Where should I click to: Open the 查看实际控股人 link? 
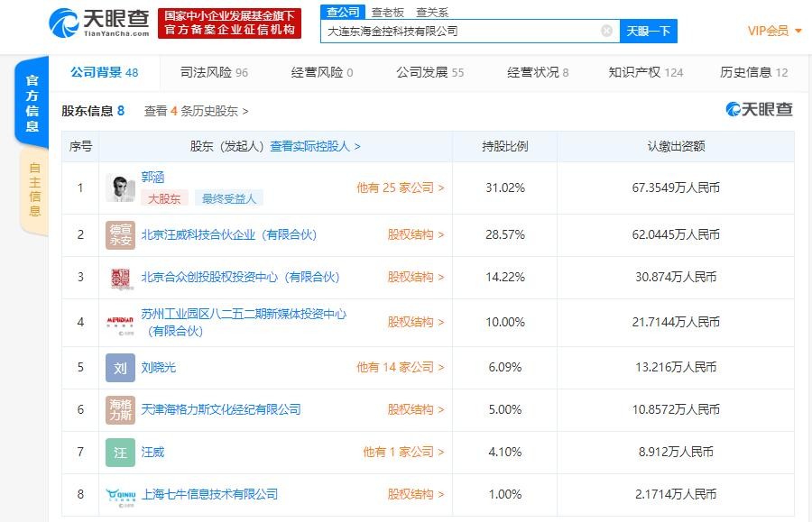point(315,146)
